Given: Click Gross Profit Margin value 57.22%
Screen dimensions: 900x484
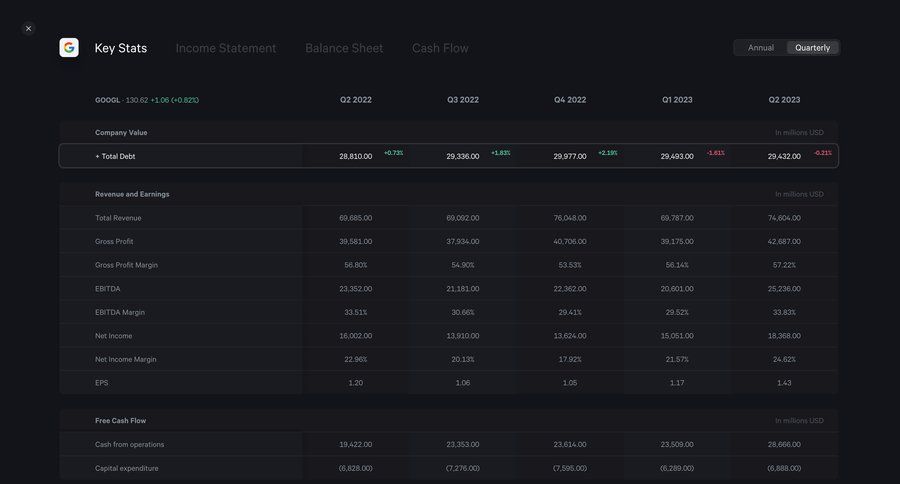Looking at the screenshot, I should [x=784, y=265].
